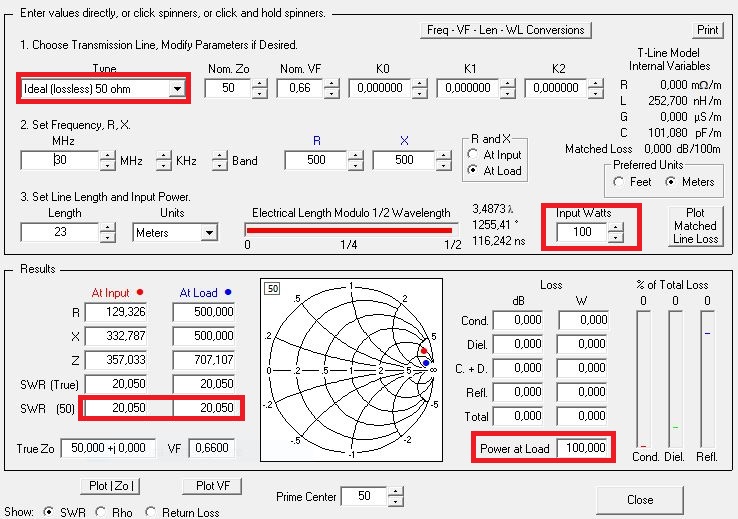
Task: Open the transmission line Type dropdown
Action: [177, 88]
